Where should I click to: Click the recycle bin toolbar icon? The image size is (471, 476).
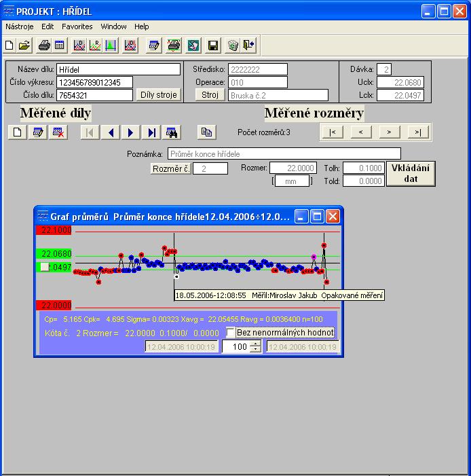[233, 45]
